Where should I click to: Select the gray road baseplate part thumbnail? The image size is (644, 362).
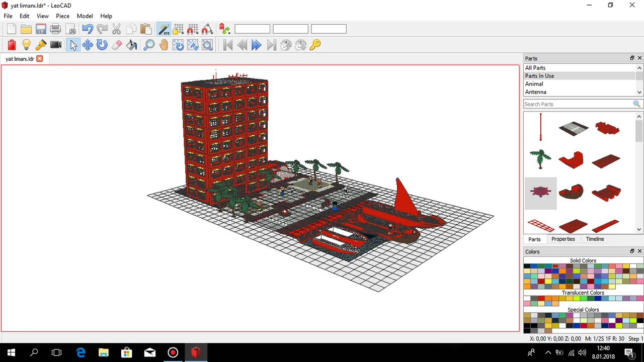point(573,128)
